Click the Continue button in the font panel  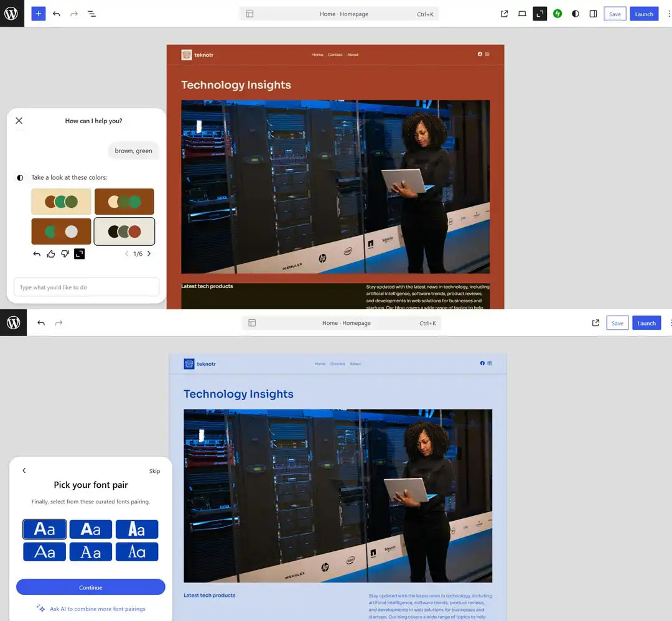90,587
